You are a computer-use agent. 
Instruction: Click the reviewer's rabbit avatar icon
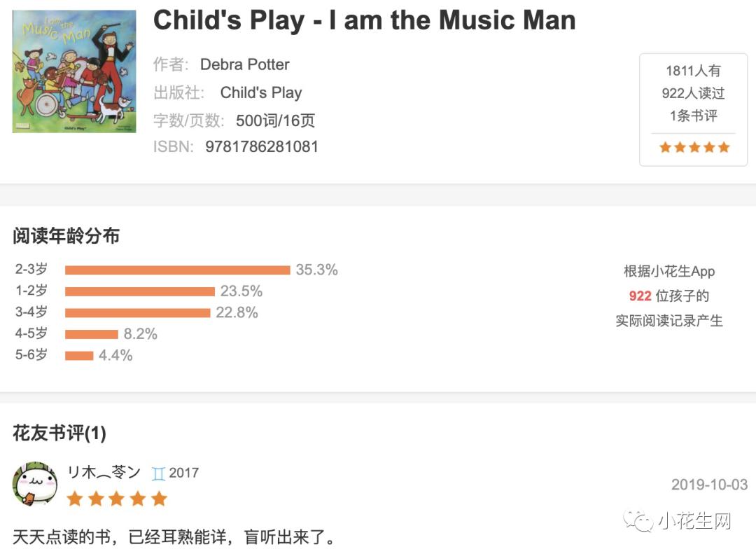click(35, 484)
